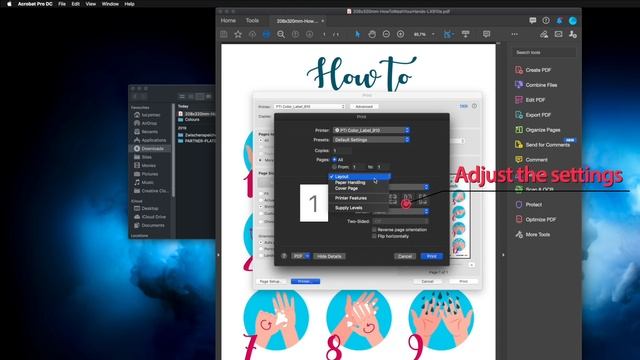
Task: Open the File menu in menu bar
Action: point(62,4)
